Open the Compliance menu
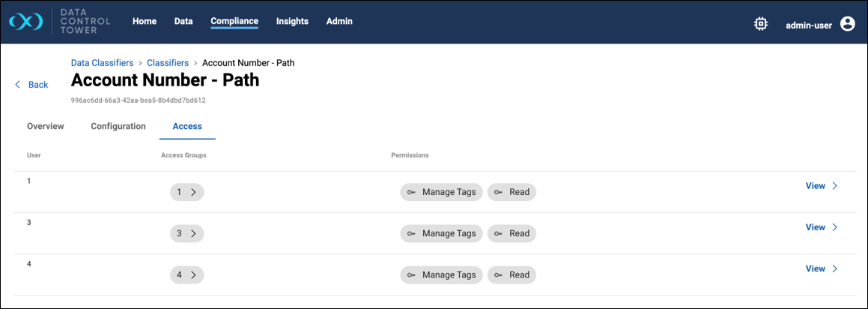This screenshot has width=868, height=309. click(234, 22)
